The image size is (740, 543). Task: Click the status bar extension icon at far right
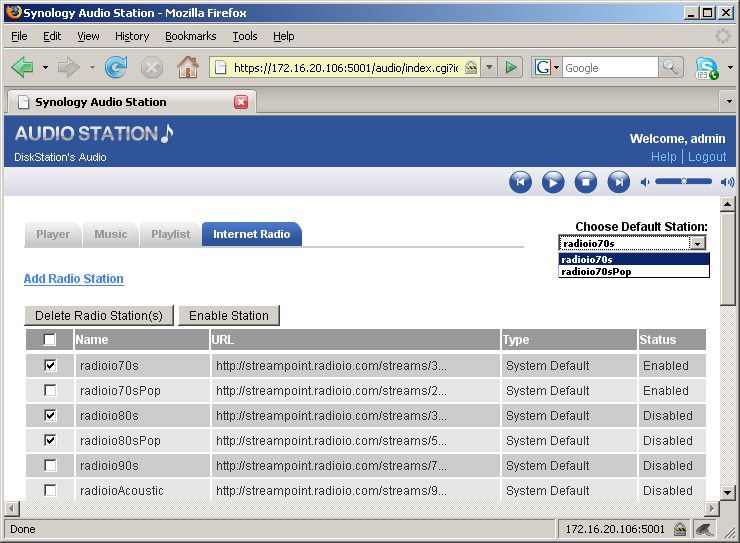(x=704, y=529)
